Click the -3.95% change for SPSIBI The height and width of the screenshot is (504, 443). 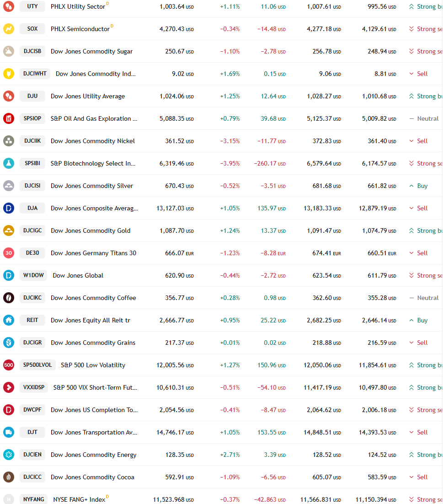click(x=230, y=164)
